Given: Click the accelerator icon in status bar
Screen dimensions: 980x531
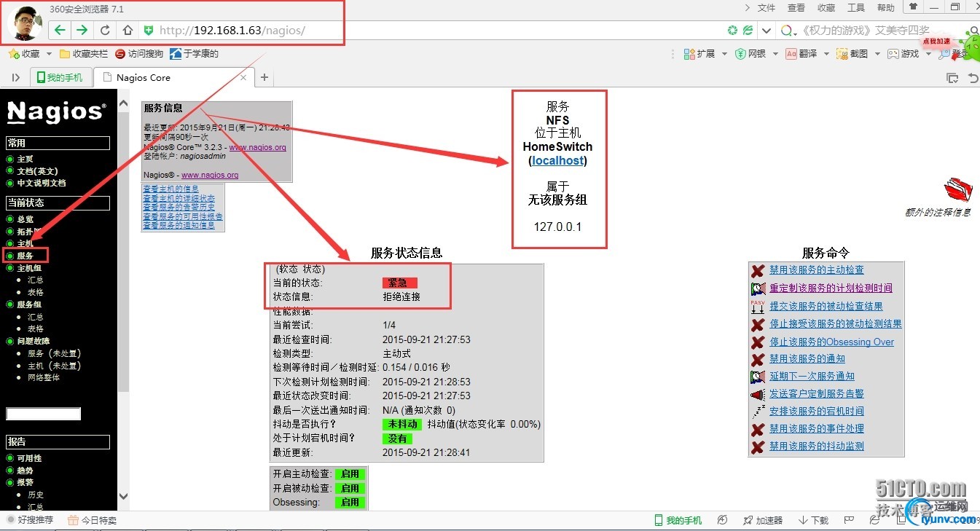Looking at the screenshot, I should click(748, 520).
